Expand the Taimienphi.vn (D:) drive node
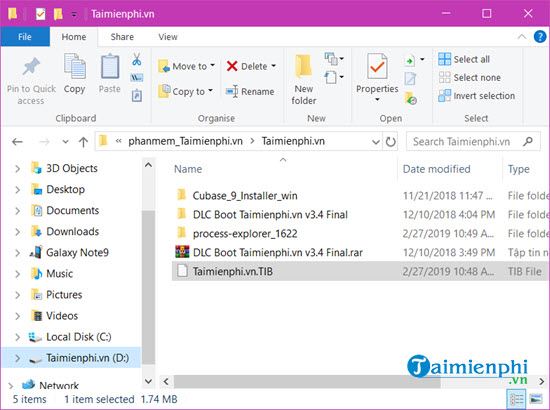 [x=18, y=358]
